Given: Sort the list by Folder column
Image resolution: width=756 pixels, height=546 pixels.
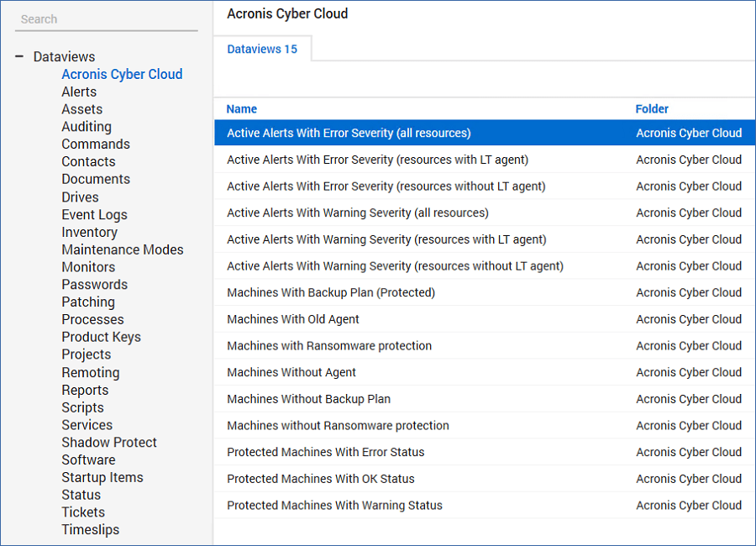Looking at the screenshot, I should (652, 108).
